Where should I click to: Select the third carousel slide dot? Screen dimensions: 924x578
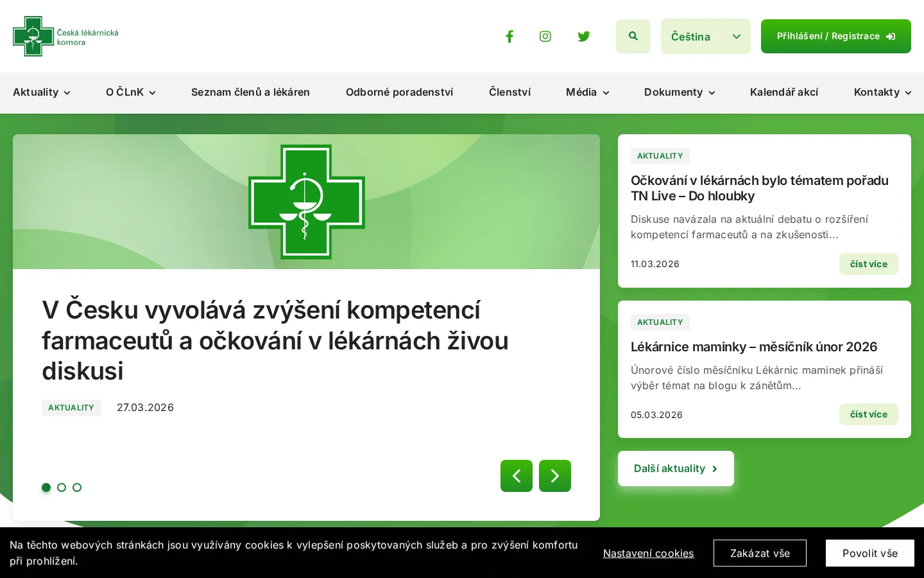(77, 487)
